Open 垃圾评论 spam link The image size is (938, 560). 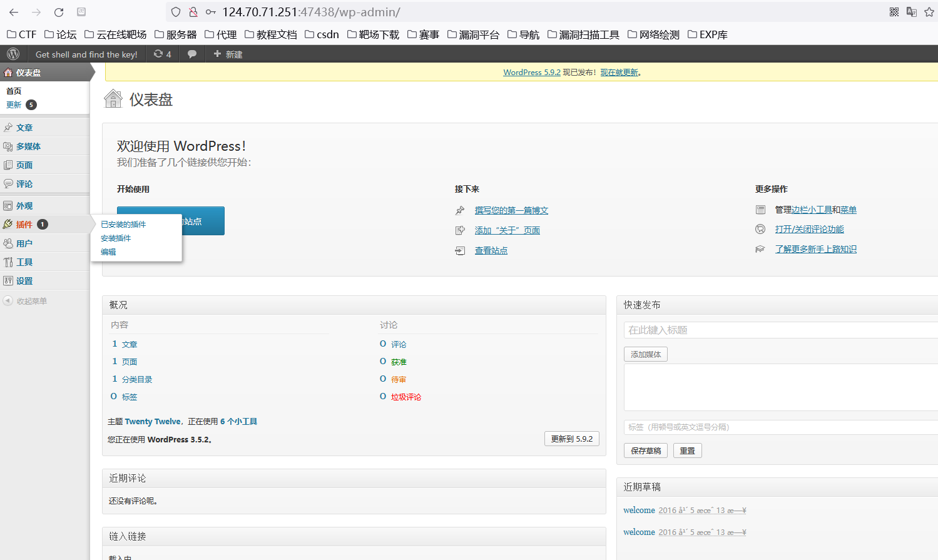coord(406,397)
